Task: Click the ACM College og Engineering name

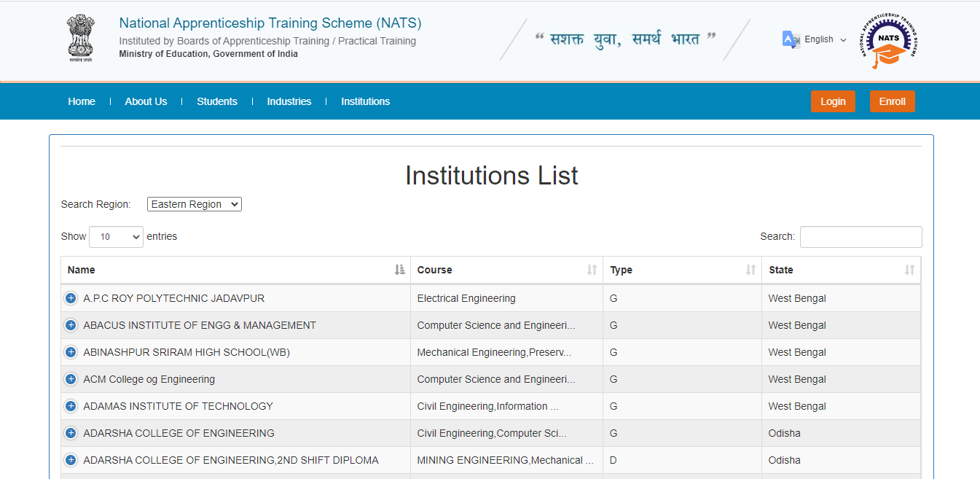Action: [x=149, y=379]
